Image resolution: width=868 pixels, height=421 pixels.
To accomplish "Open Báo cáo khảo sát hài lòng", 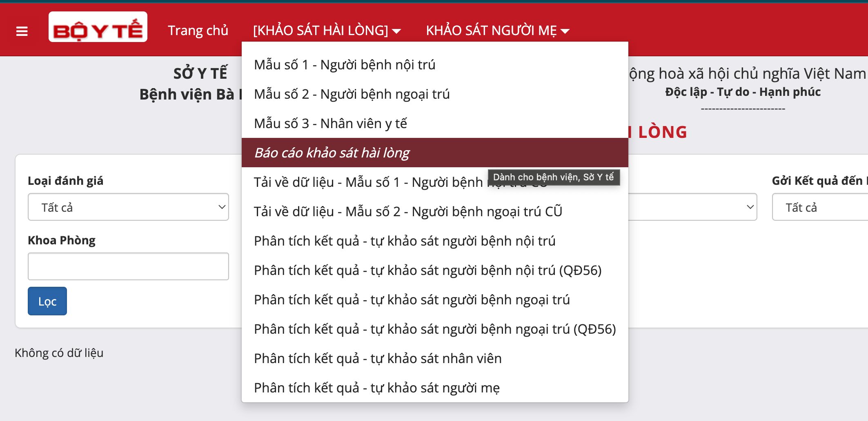I will [x=332, y=153].
